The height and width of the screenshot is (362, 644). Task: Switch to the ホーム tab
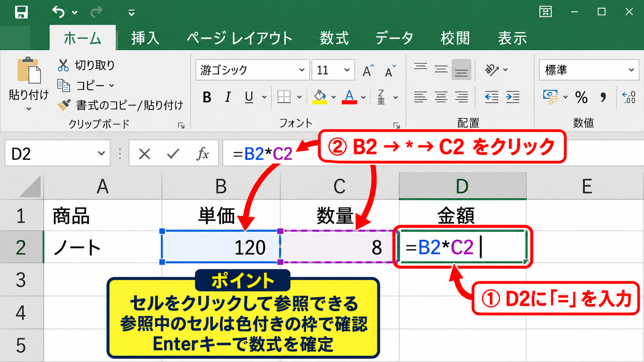(x=82, y=38)
